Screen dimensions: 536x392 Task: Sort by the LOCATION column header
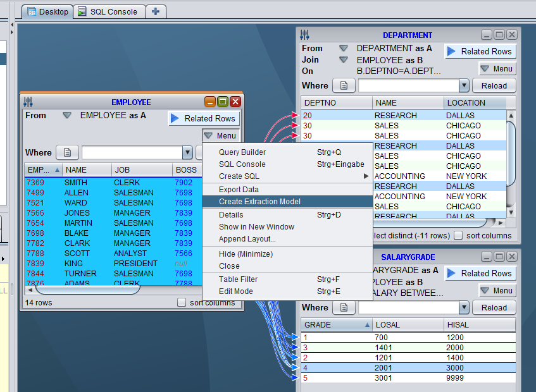pos(466,102)
